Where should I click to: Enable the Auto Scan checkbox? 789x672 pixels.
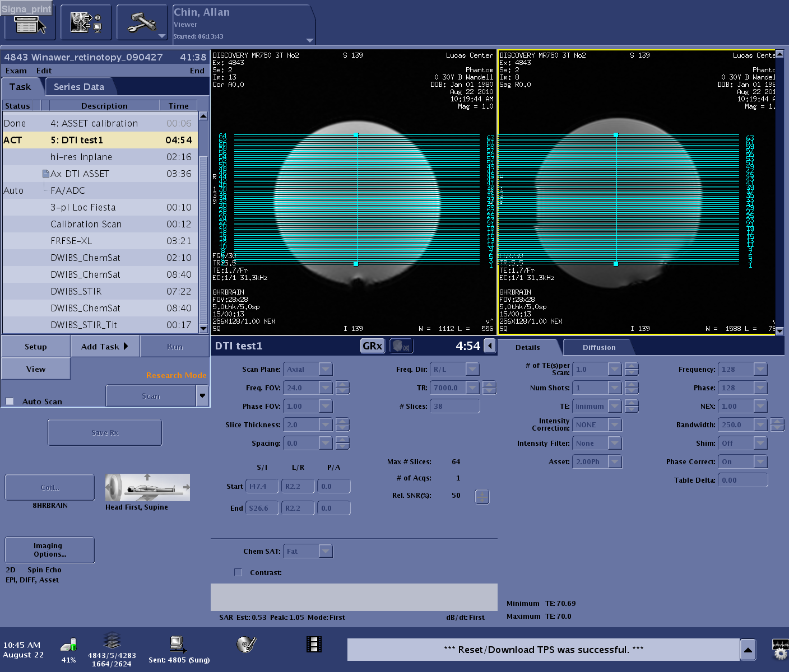coord(10,402)
